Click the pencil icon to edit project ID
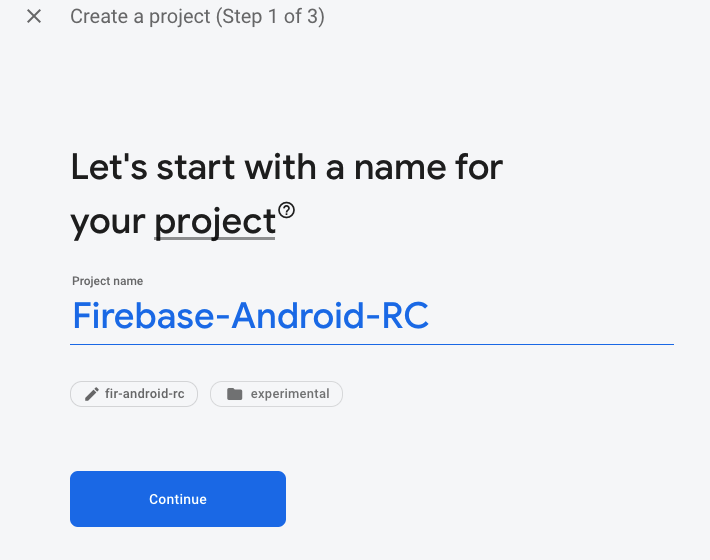Screen dimensions: 710x560 tap(90, 394)
